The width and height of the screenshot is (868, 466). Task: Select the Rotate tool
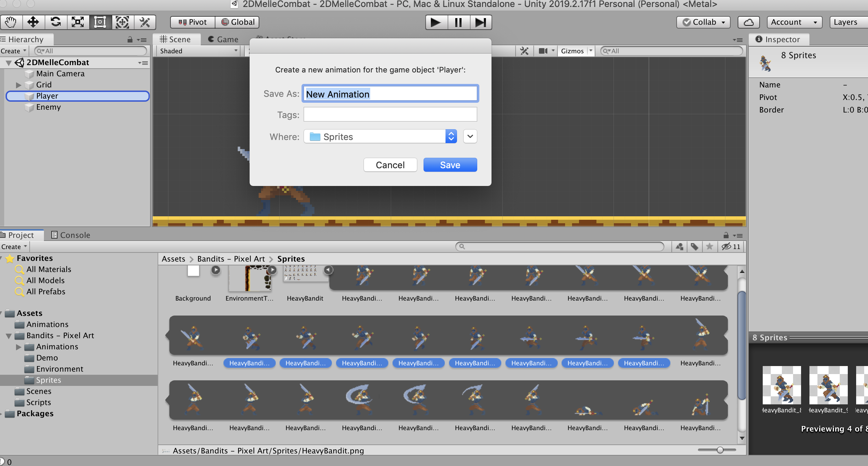[x=55, y=22]
